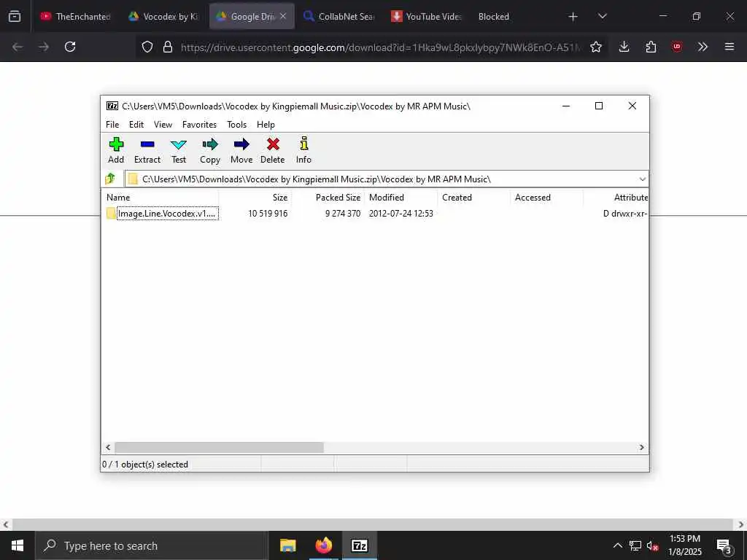Expand the 7-Zip path history dropdown

pyautogui.click(x=642, y=179)
